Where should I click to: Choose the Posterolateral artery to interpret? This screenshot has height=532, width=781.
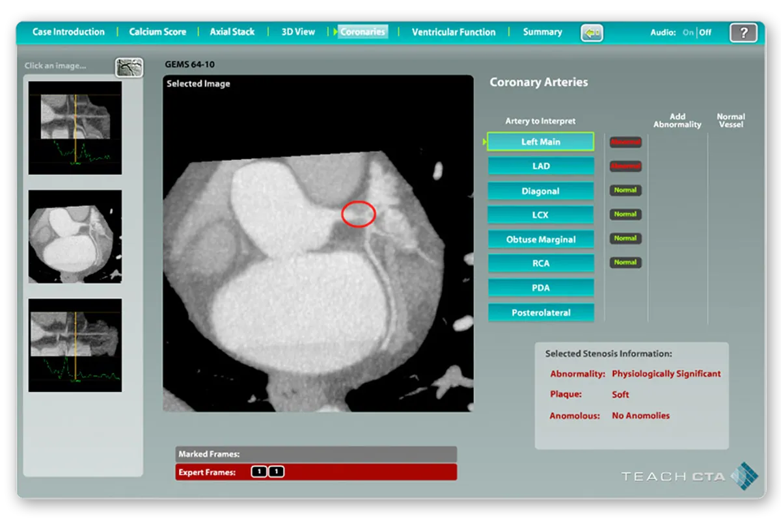[x=541, y=313]
